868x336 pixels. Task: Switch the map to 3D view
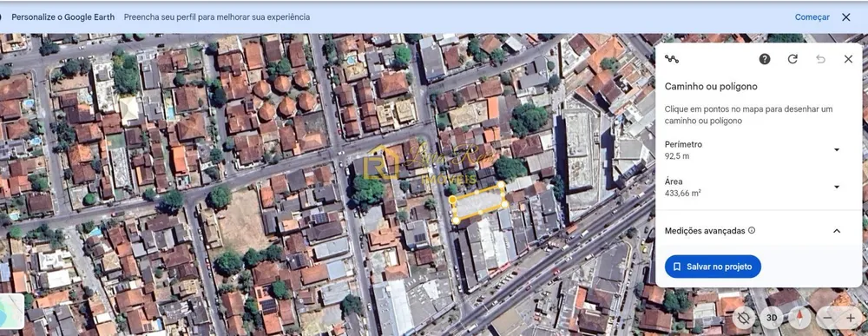[771, 319]
